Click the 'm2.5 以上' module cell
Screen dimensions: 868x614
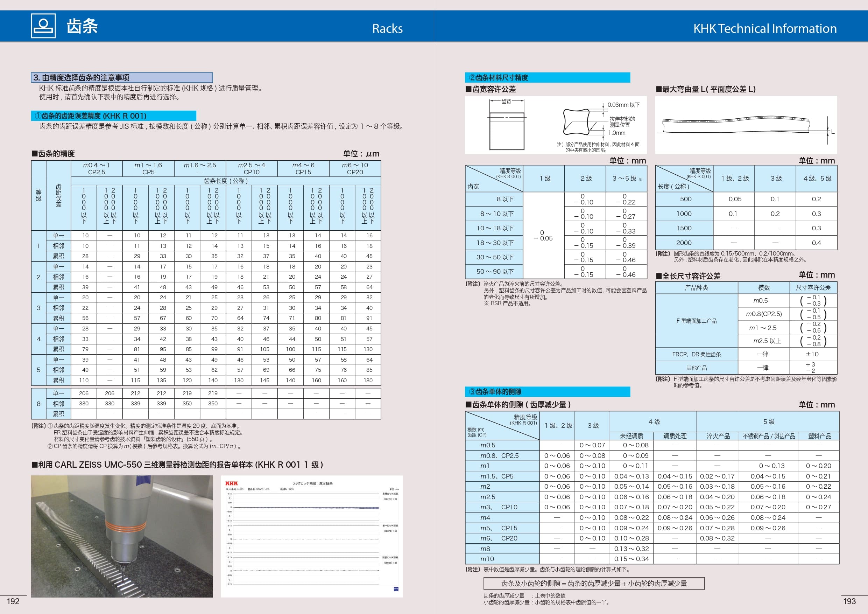(764, 341)
